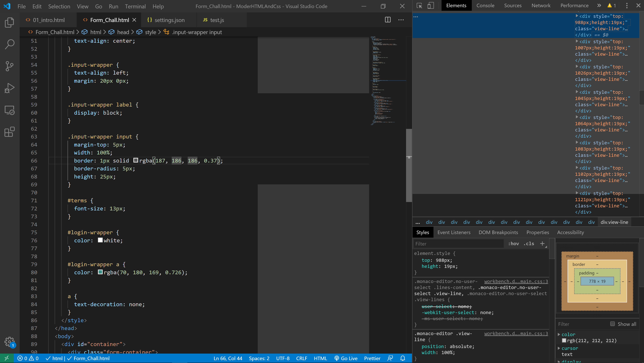Open Run and Debug view
This screenshot has height=363, width=644.
point(10,88)
